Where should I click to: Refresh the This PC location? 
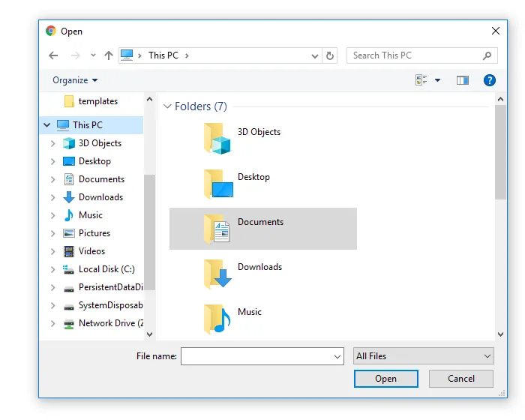coord(330,55)
